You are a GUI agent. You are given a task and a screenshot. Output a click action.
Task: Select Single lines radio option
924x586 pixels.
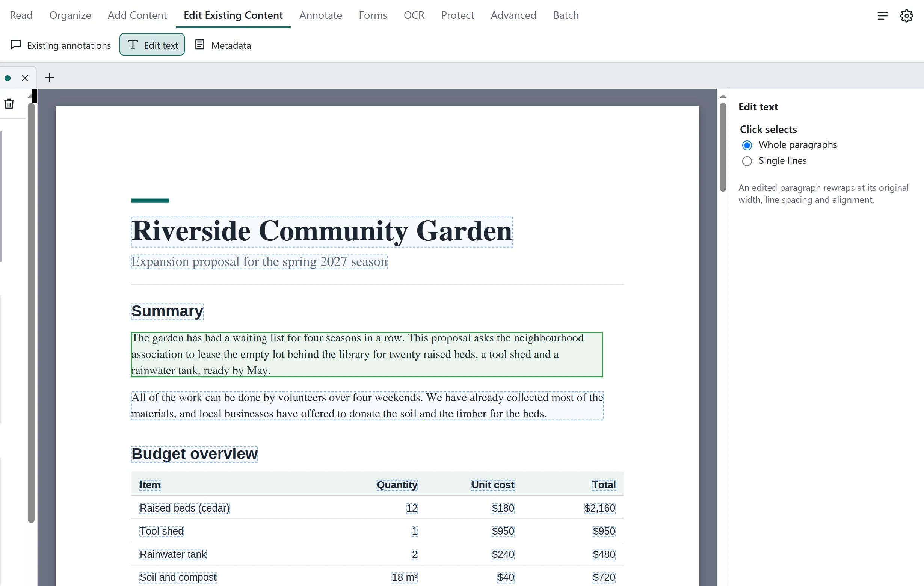[747, 161]
